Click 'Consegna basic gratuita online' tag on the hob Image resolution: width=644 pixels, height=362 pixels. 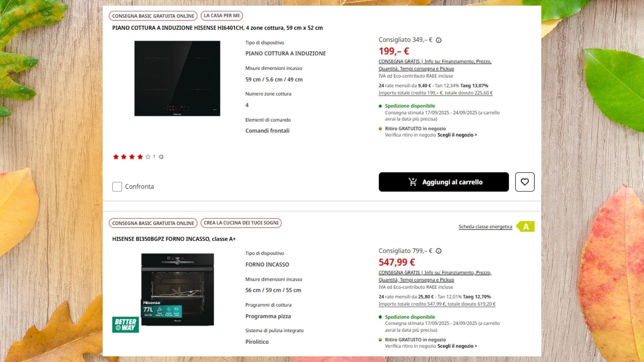153,16
